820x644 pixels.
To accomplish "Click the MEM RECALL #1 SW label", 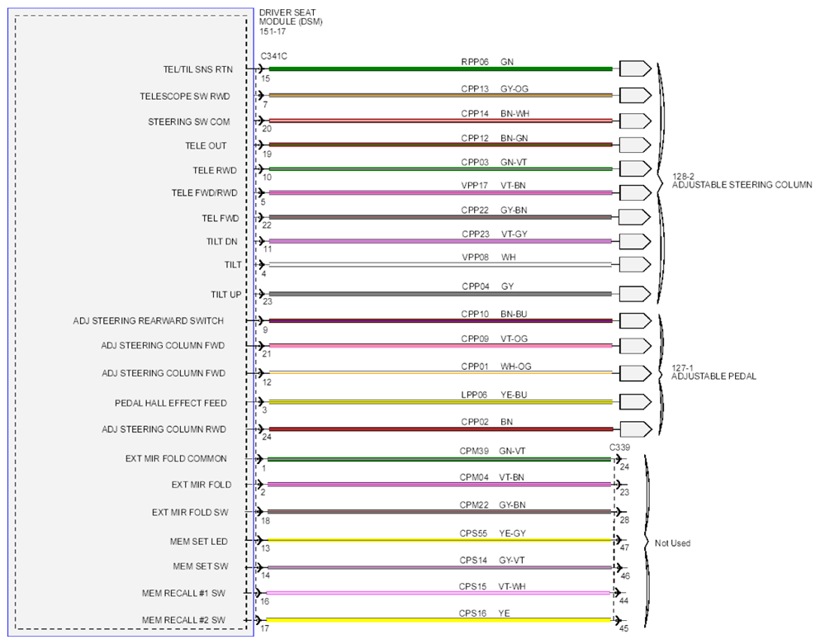I will coord(183,594).
